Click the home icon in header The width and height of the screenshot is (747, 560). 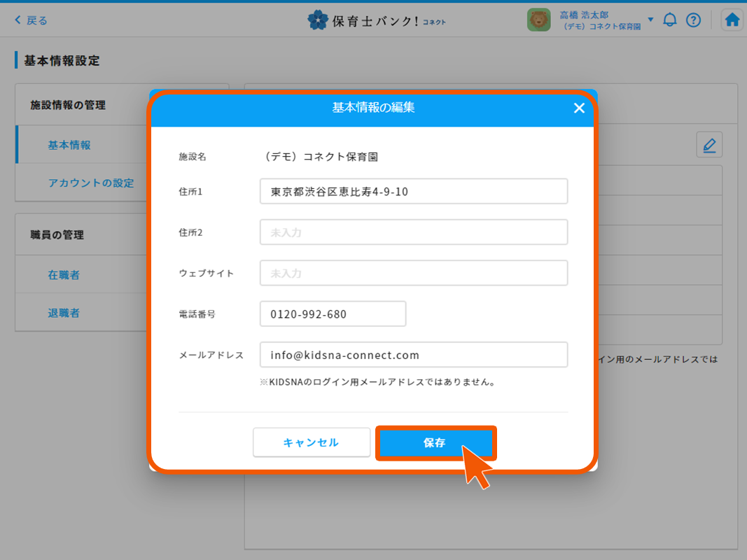(732, 20)
